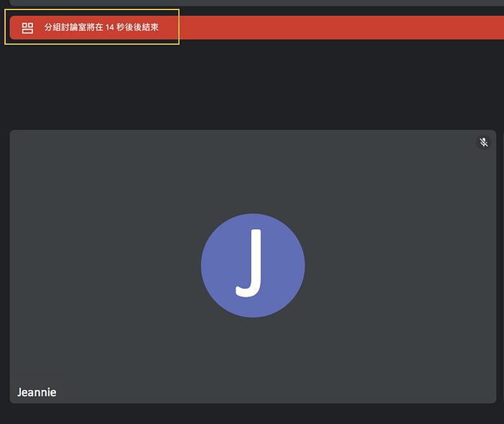Click the Jeannie name label
The height and width of the screenshot is (424, 504).
tap(37, 392)
